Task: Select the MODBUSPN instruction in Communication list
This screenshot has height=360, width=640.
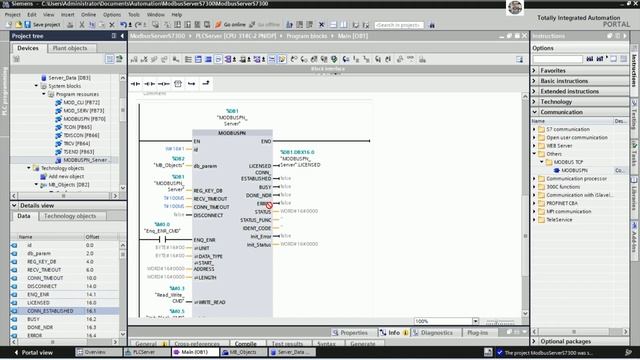Action: pos(574,171)
